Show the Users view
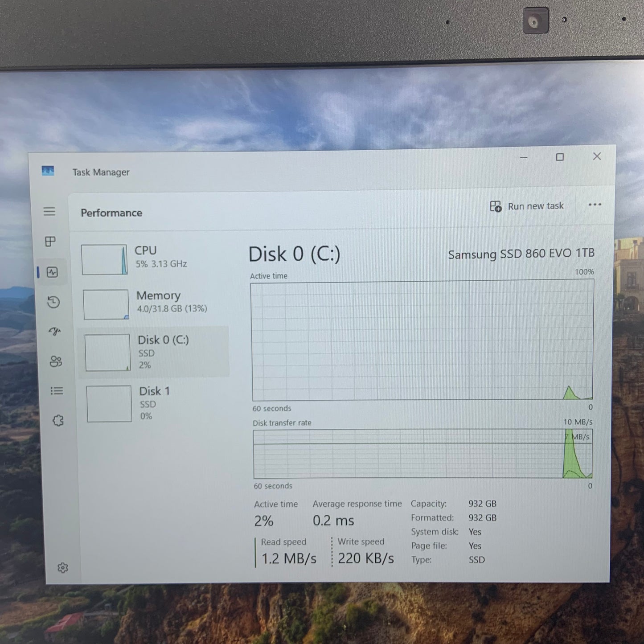Image resolution: width=644 pixels, height=644 pixels. [55, 361]
